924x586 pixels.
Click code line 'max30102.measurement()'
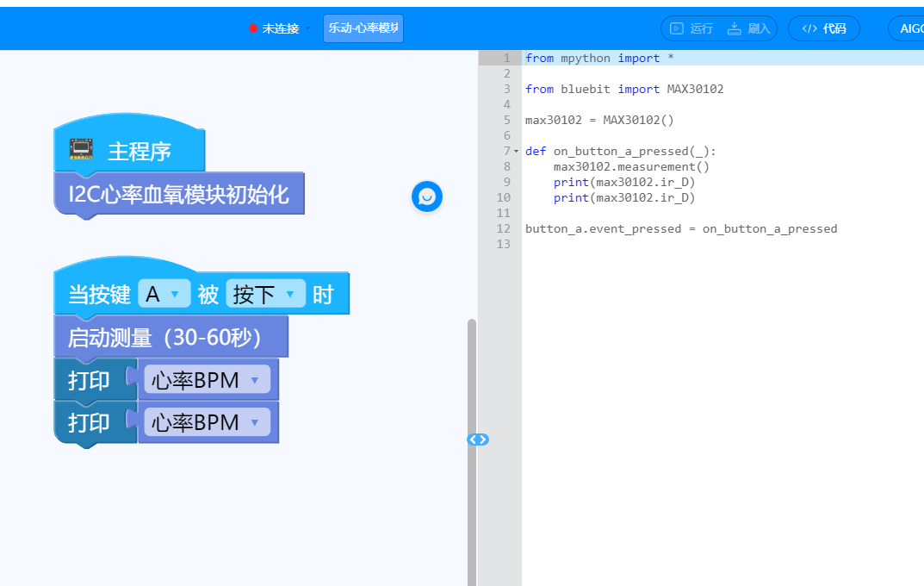631,167
